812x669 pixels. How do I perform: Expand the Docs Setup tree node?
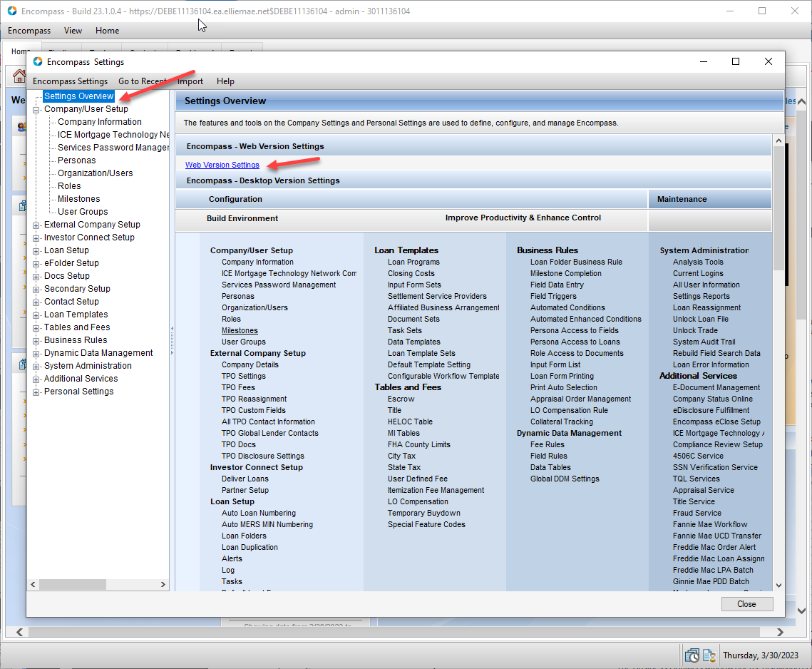click(x=36, y=277)
